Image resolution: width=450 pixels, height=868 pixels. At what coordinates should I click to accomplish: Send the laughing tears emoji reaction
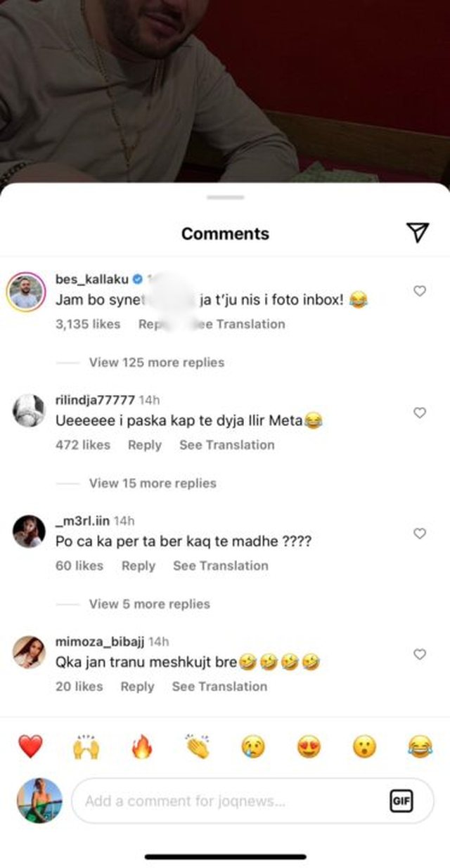tap(420, 746)
